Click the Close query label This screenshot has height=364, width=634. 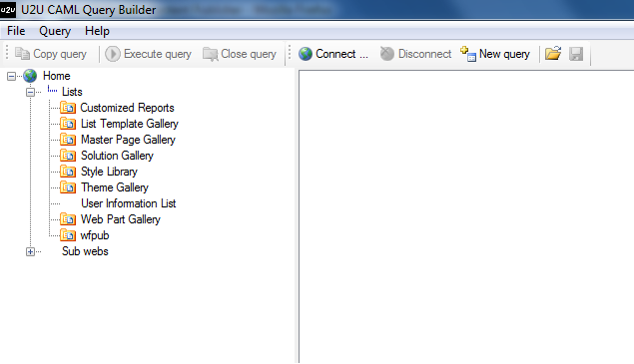click(249, 54)
